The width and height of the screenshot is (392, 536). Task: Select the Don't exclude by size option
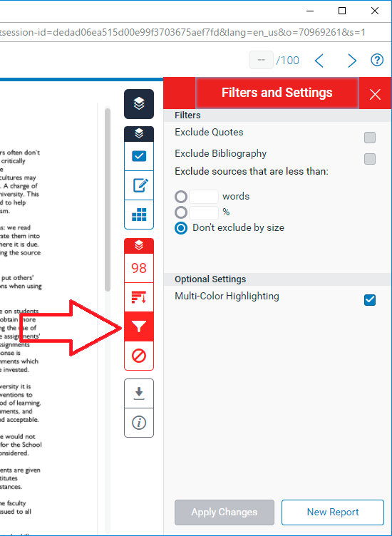point(181,228)
